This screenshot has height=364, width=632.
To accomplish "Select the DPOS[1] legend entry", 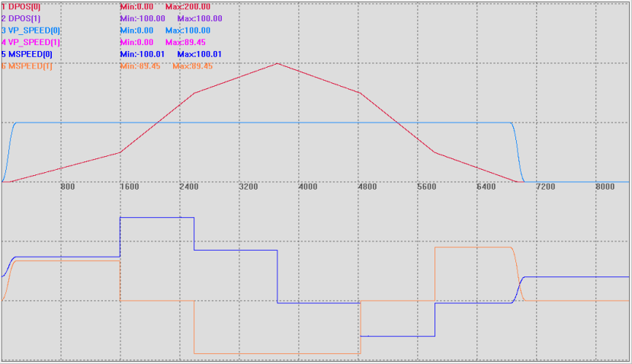I will tap(21, 18).
